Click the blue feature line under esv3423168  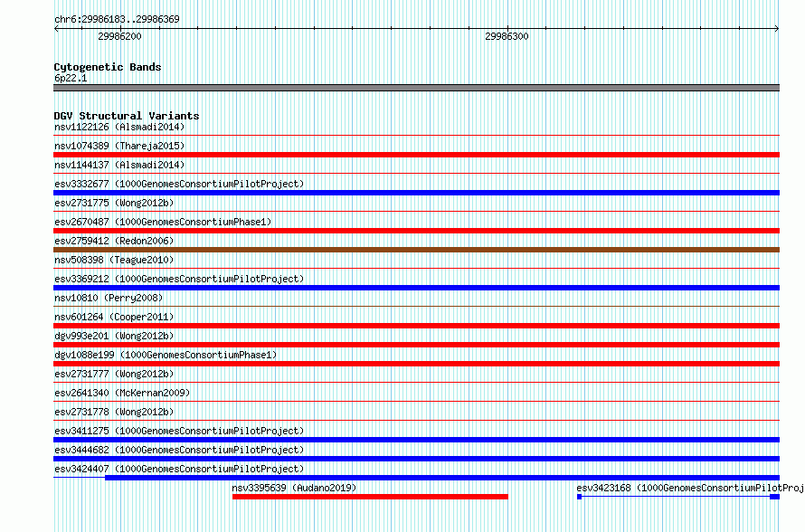[x=678, y=497]
